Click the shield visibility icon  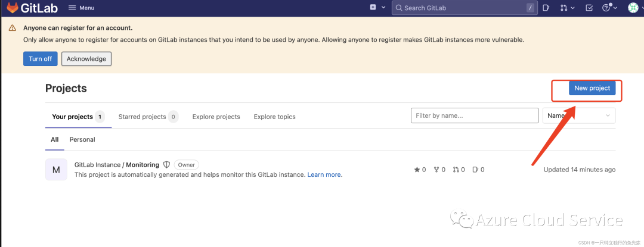tap(167, 165)
